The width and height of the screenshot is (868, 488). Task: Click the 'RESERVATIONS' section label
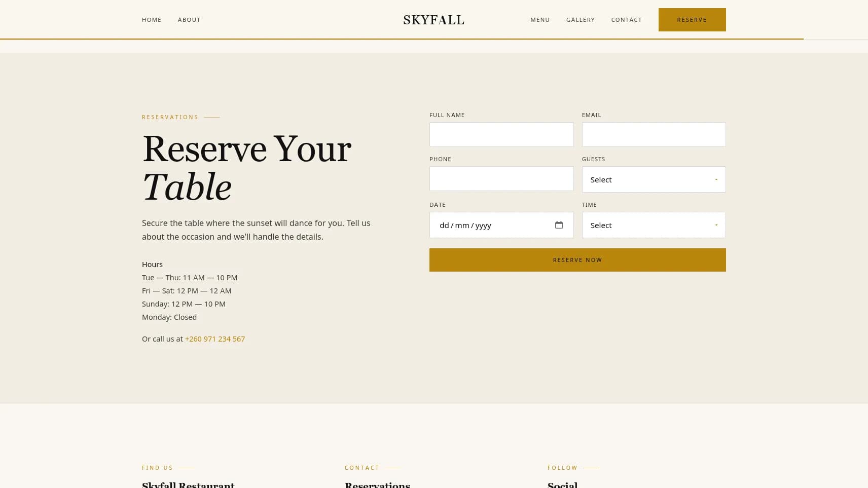pyautogui.click(x=170, y=117)
